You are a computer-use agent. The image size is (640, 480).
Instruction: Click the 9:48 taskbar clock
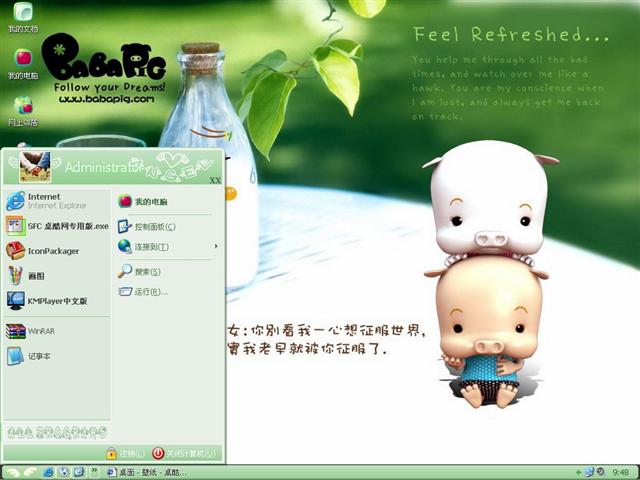click(x=621, y=473)
